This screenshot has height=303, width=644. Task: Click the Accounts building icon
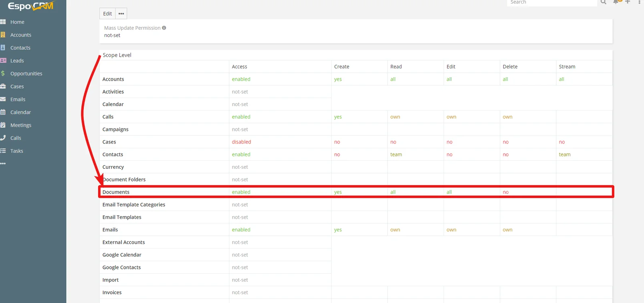pyautogui.click(x=3, y=35)
